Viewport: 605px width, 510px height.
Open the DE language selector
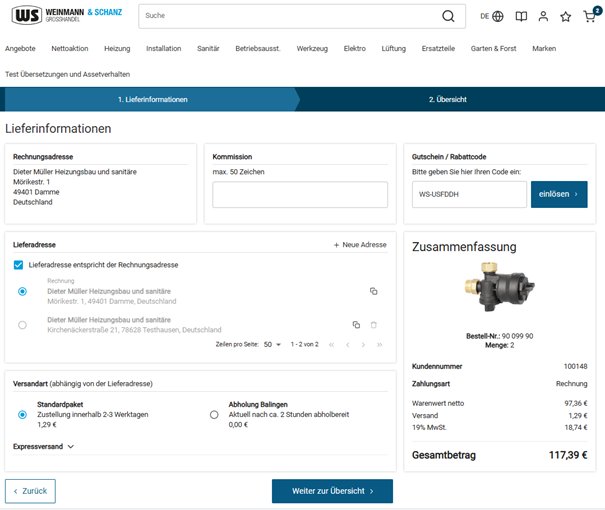(x=491, y=16)
